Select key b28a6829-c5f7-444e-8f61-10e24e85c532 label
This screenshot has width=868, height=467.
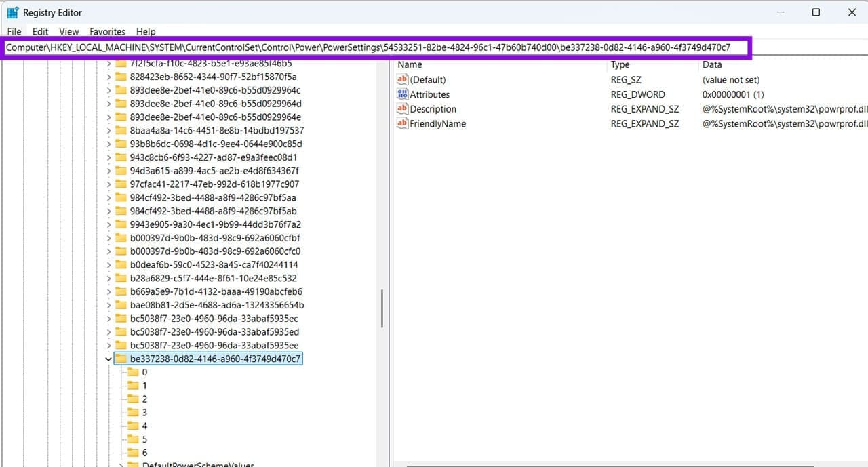click(x=214, y=278)
